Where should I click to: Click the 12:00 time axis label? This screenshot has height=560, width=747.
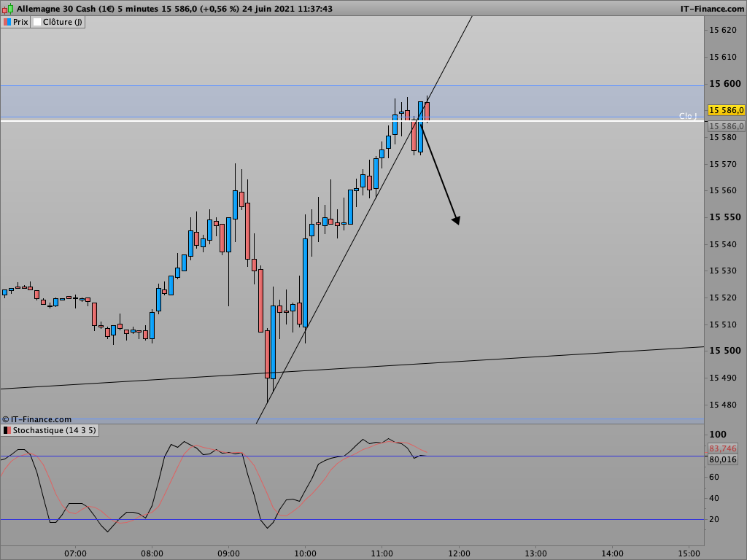[459, 553]
